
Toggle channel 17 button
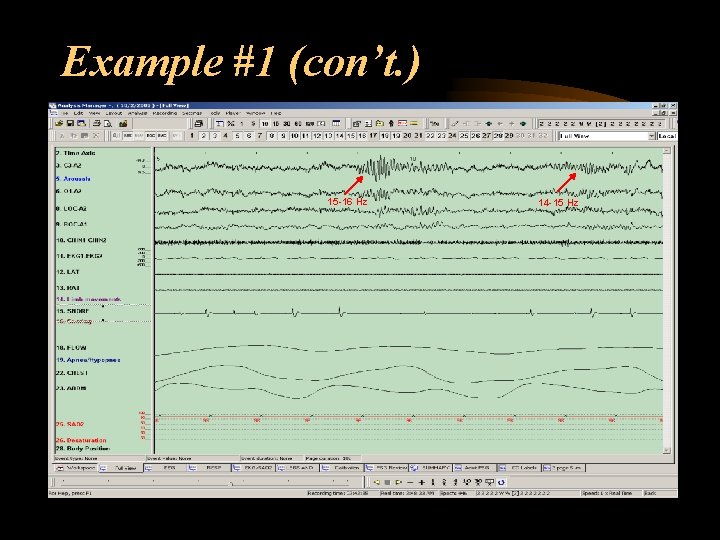click(373, 136)
